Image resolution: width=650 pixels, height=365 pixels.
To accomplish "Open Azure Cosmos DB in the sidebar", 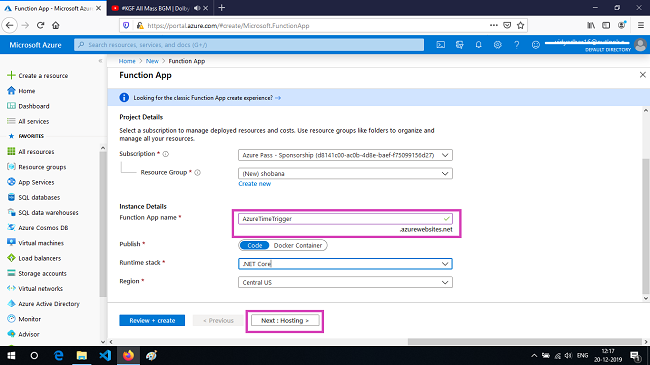I will pos(43,228).
